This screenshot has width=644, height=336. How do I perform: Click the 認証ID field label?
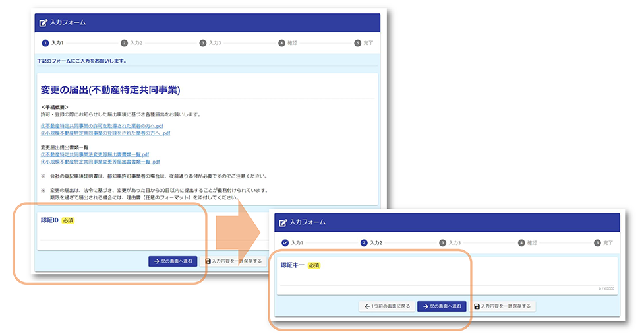click(x=49, y=220)
